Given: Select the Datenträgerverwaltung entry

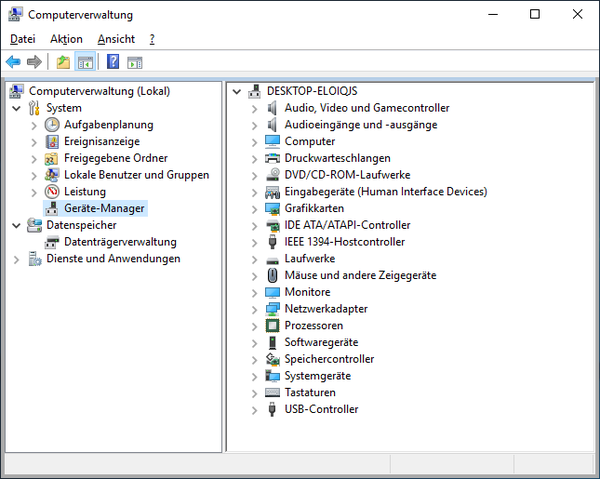Looking at the screenshot, I should [120, 242].
